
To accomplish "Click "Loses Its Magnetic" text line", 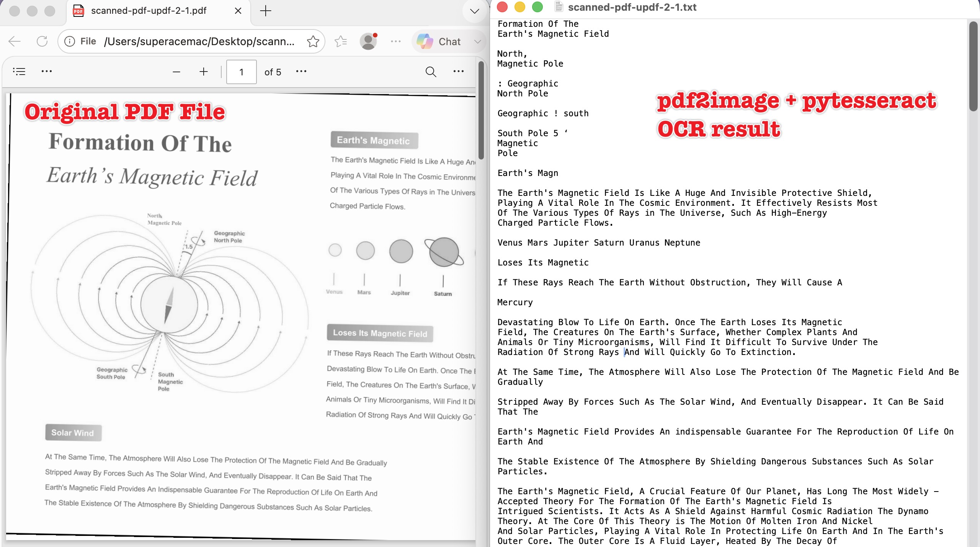I will click(543, 263).
